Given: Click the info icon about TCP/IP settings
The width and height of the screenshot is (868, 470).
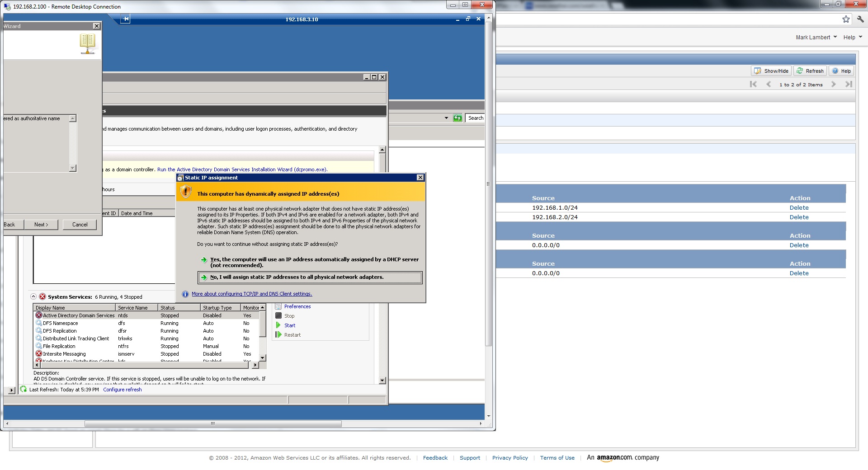Looking at the screenshot, I should pos(185,294).
